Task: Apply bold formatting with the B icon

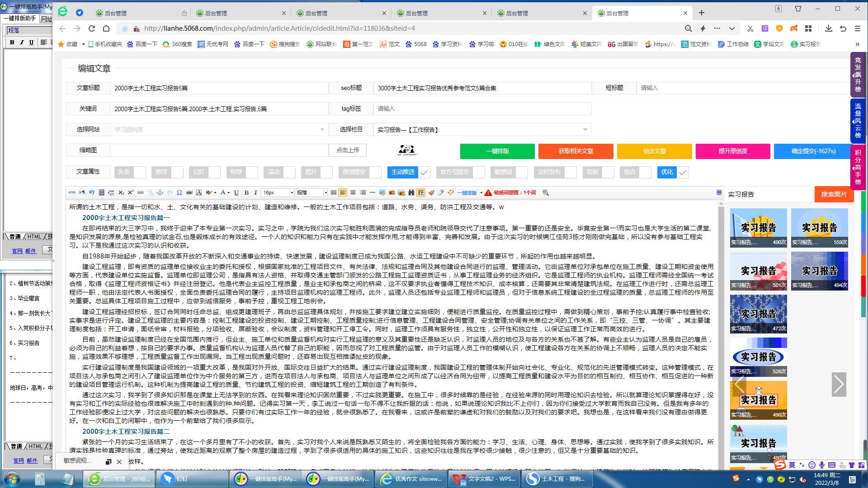Action: (x=246, y=192)
